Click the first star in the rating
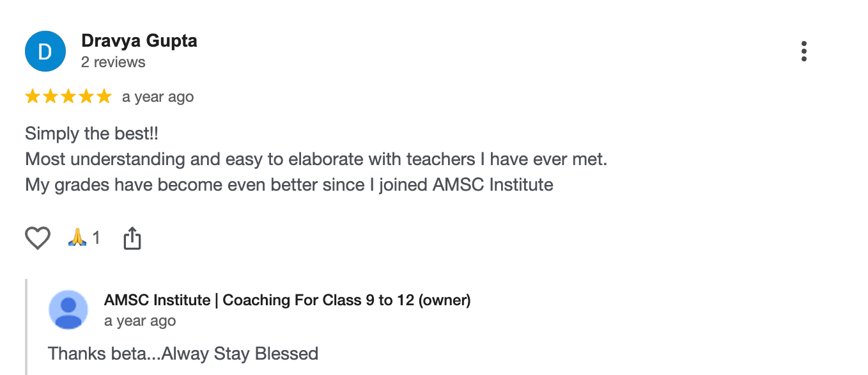Viewport: 868px width, 375px height. (33, 97)
